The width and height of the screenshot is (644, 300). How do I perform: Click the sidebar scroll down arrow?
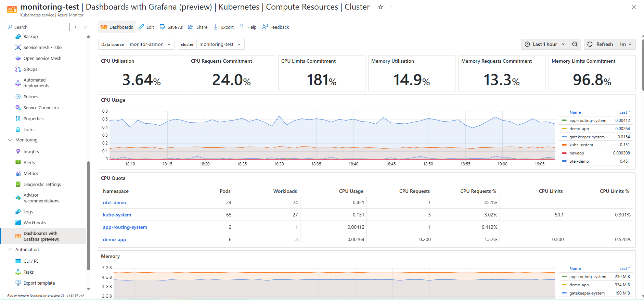click(x=88, y=289)
